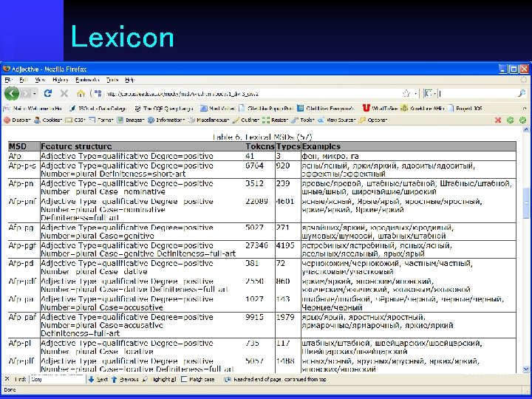
Task: Click the token count '27346'
Action: 256,245
